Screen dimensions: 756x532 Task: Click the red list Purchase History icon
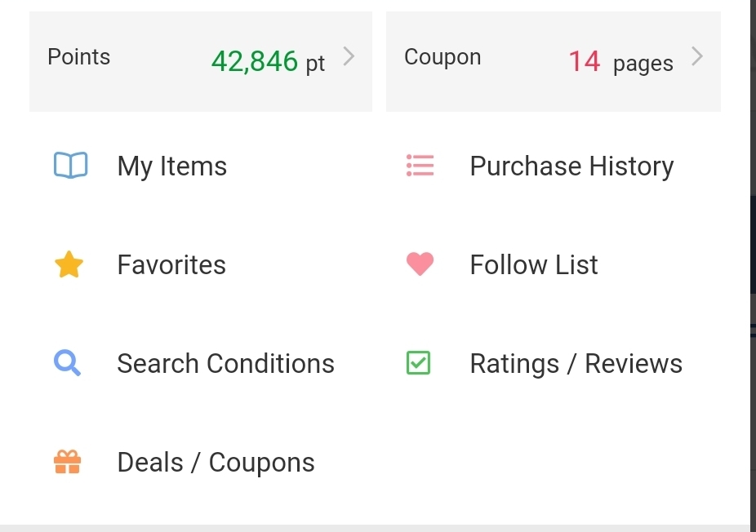tap(420, 166)
